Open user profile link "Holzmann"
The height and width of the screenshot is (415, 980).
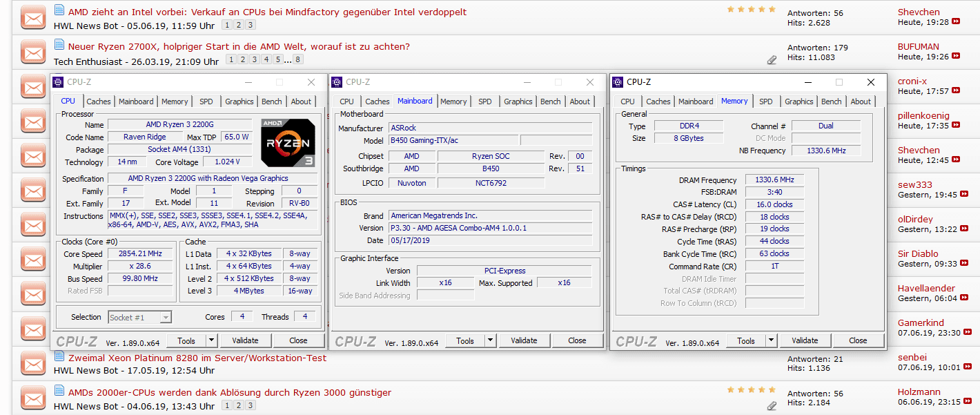click(919, 392)
